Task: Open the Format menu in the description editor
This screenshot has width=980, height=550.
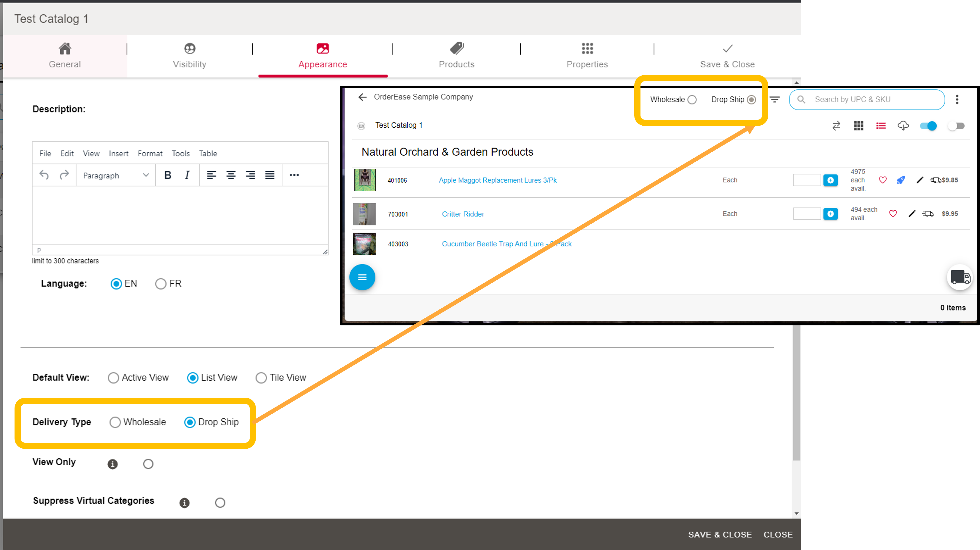Action: tap(150, 153)
